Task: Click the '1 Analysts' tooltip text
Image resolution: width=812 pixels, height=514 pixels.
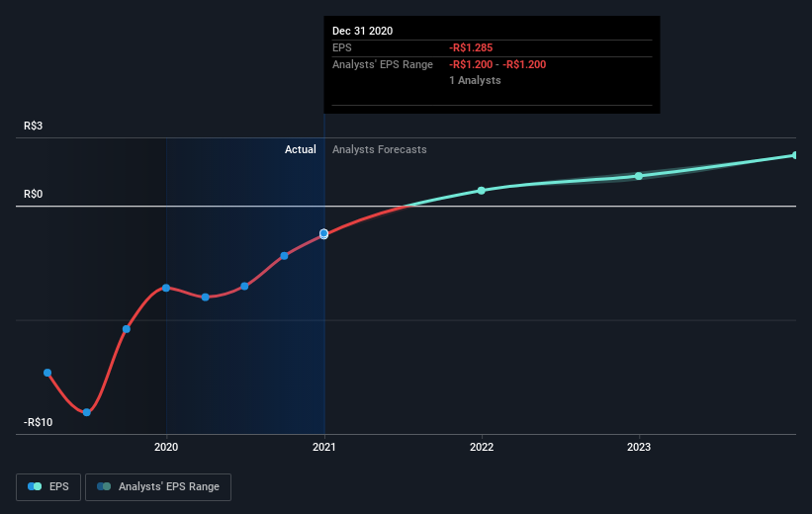Action: click(x=475, y=80)
